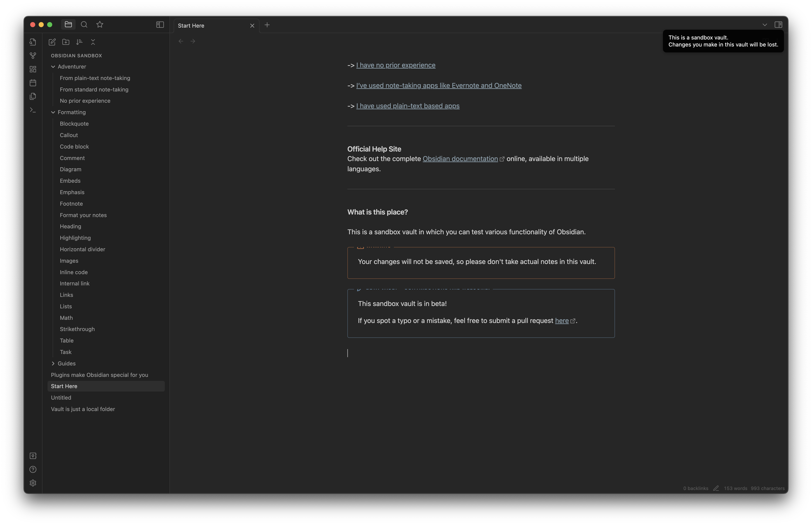Open the tab options chevron menu
Screen dimensions: 812x525
[765, 24]
